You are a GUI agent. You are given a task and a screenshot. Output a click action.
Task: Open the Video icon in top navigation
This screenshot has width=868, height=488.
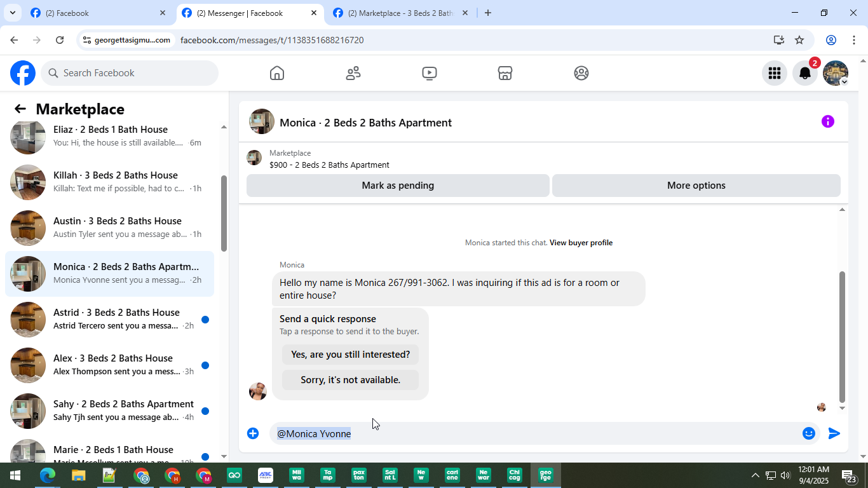pos(430,73)
